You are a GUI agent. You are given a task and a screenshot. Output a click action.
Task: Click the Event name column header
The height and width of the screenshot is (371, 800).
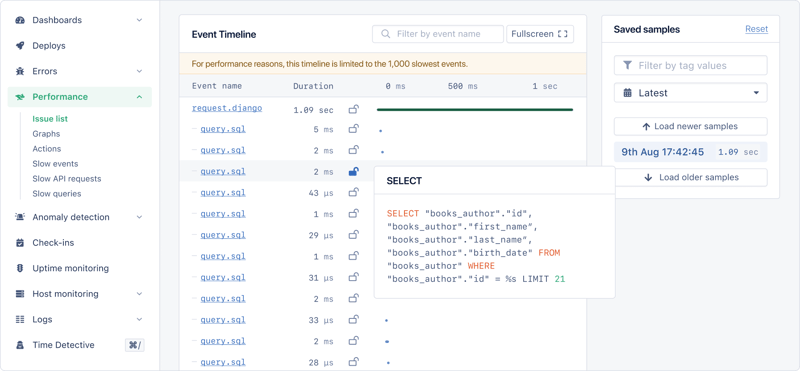coord(217,86)
